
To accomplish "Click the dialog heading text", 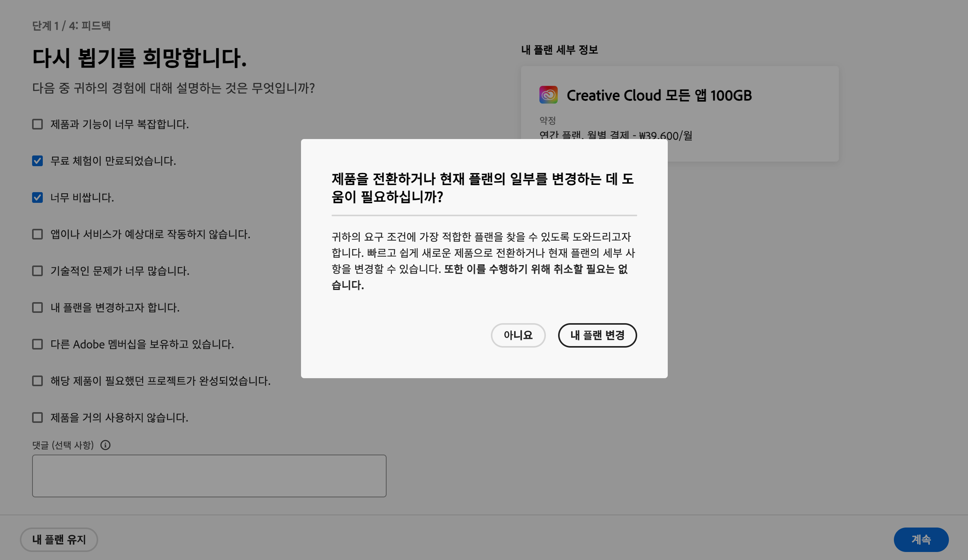I will tap(482, 188).
